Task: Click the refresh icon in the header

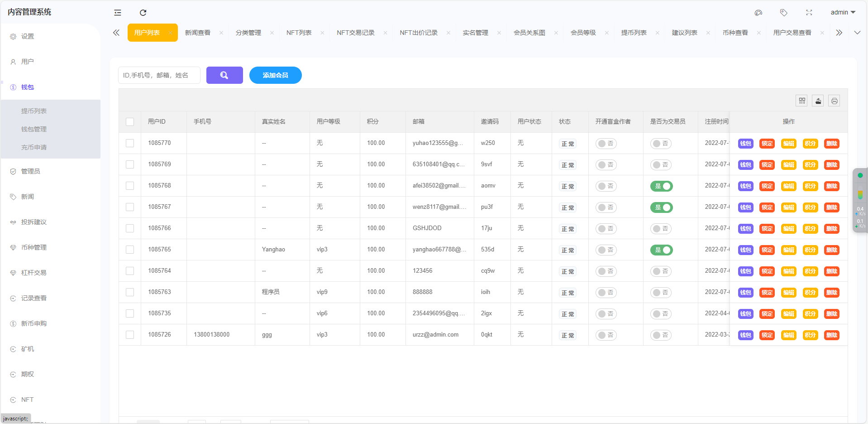Action: coord(143,13)
